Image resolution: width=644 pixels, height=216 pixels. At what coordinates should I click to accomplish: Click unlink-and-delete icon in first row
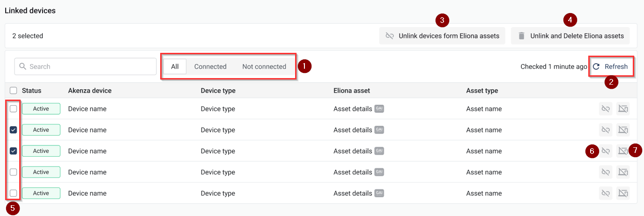click(x=623, y=109)
